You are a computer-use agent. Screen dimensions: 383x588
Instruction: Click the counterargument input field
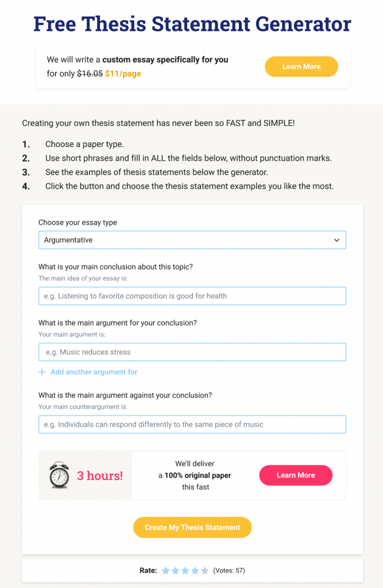[x=192, y=424]
